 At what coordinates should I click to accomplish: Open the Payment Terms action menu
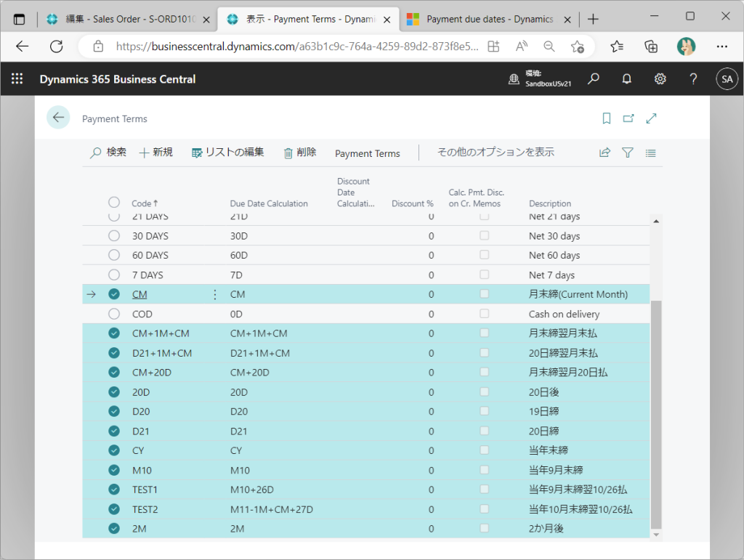tap(367, 153)
